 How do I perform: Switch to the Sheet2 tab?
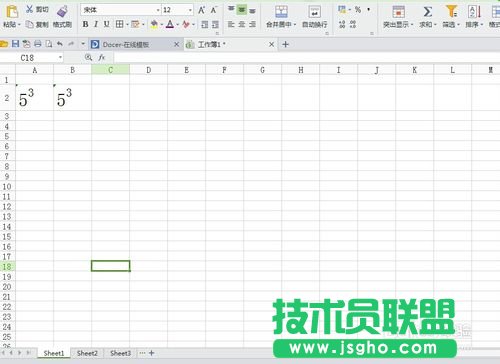[x=87, y=353]
